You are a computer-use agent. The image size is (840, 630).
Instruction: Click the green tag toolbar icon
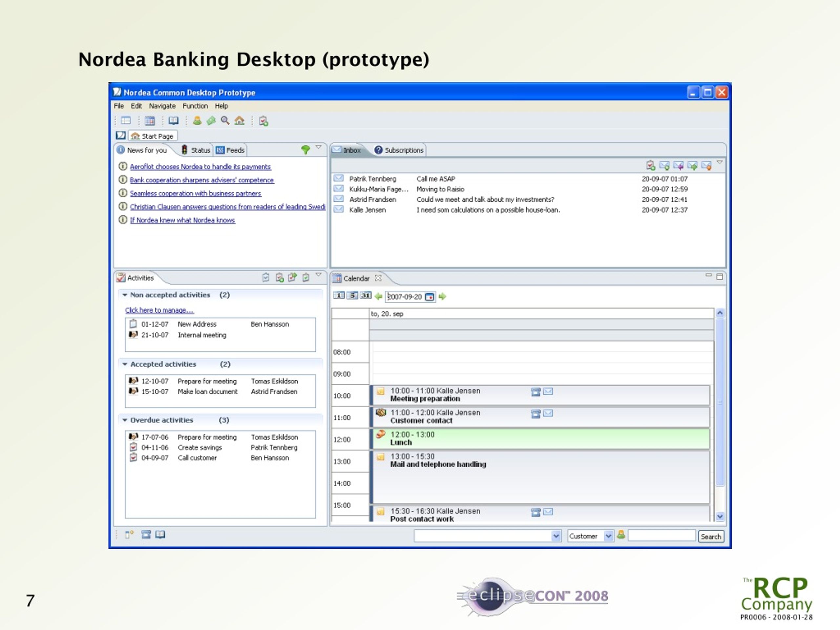211,121
